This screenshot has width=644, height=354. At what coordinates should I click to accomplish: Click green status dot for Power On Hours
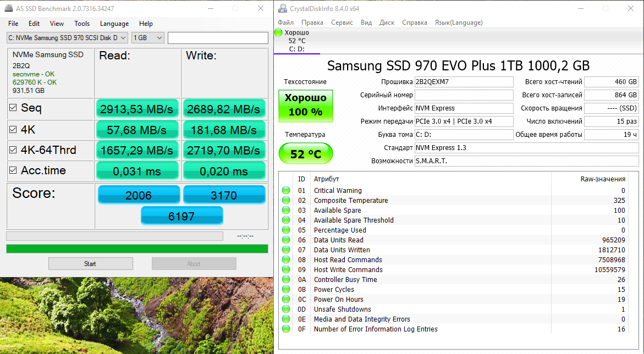click(x=286, y=299)
